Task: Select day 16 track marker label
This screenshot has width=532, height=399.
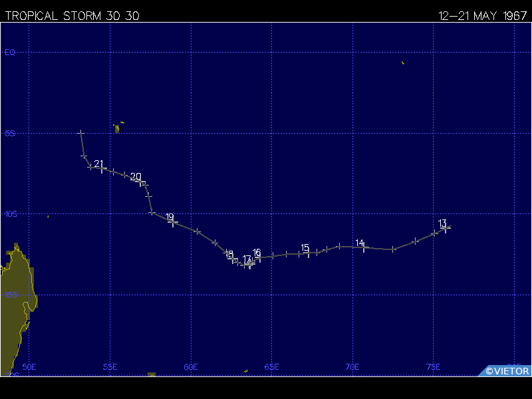Action: [x=257, y=253]
